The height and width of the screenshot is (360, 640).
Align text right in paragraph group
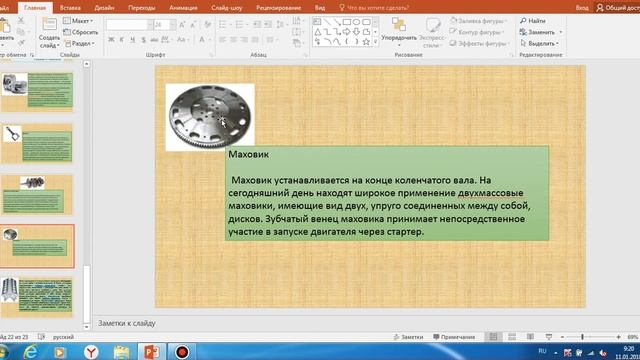244,40
